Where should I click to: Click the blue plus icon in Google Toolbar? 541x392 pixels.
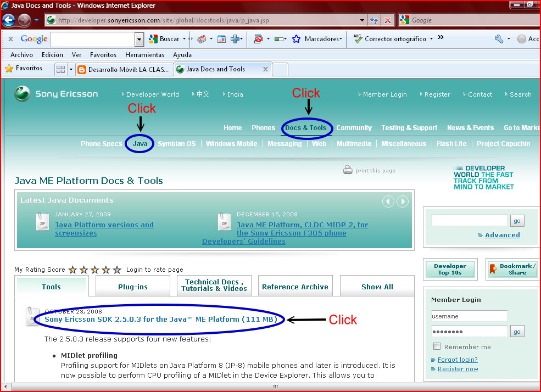tap(235, 39)
